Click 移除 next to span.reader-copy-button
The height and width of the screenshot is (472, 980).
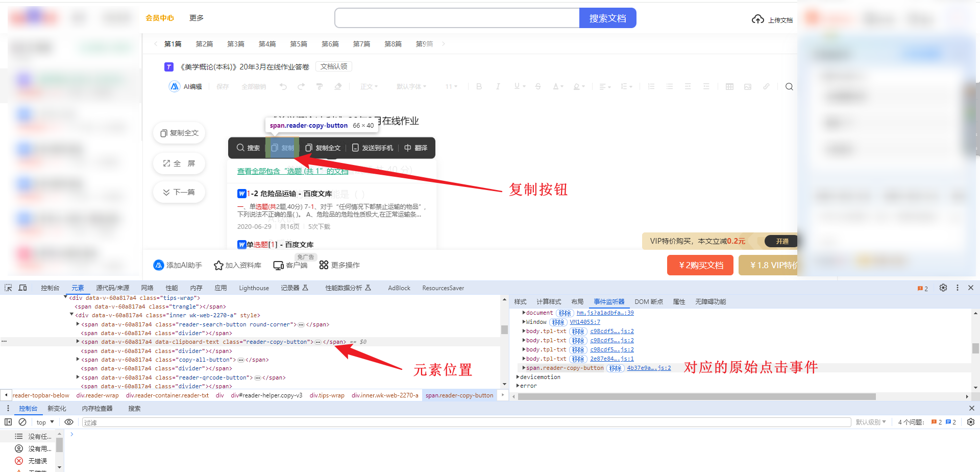click(616, 368)
